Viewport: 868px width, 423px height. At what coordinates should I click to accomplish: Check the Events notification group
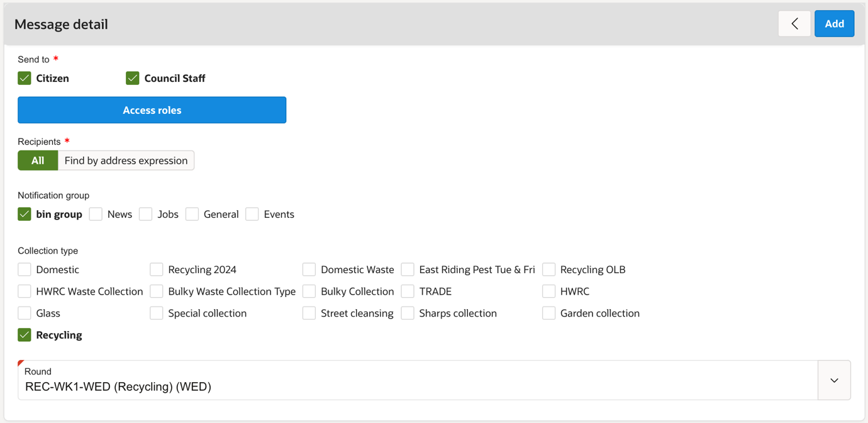point(252,214)
